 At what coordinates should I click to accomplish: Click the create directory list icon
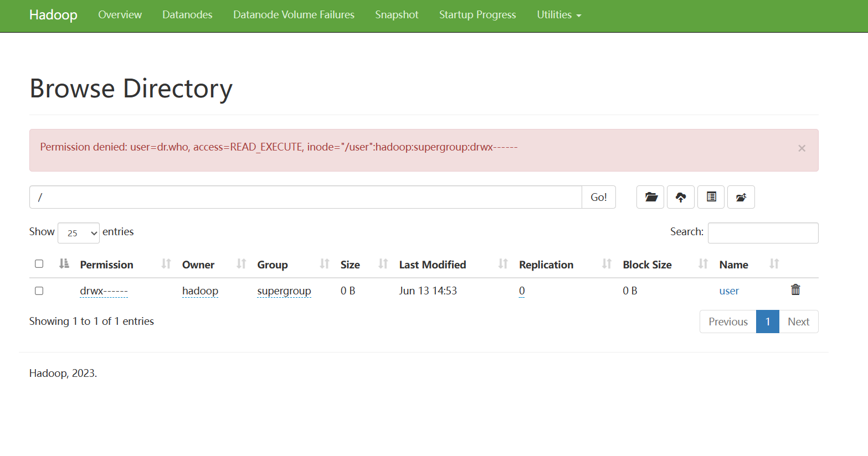[x=711, y=197]
